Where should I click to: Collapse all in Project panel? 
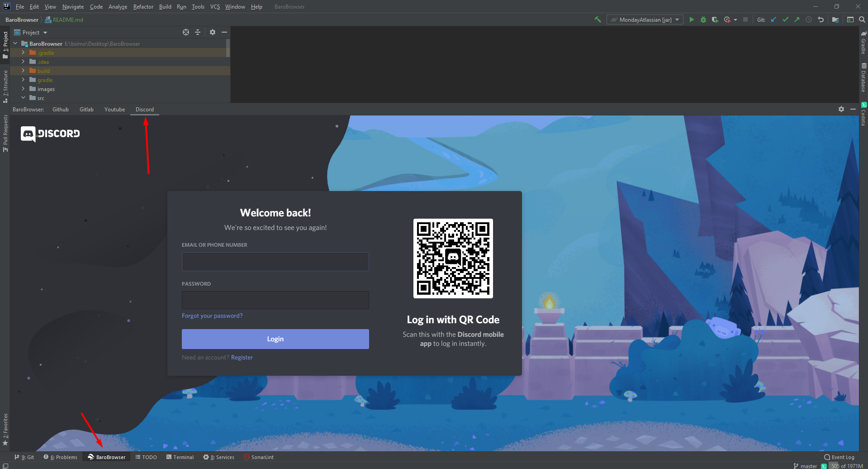point(198,32)
